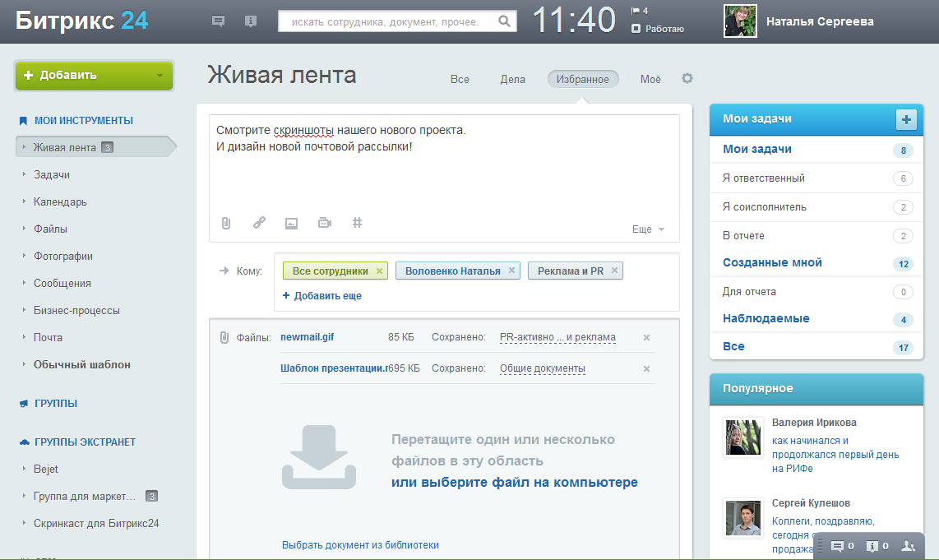Viewport: 939px width, 560px height.
Task: Open the Шаблон презентации file link
Action: (x=334, y=368)
